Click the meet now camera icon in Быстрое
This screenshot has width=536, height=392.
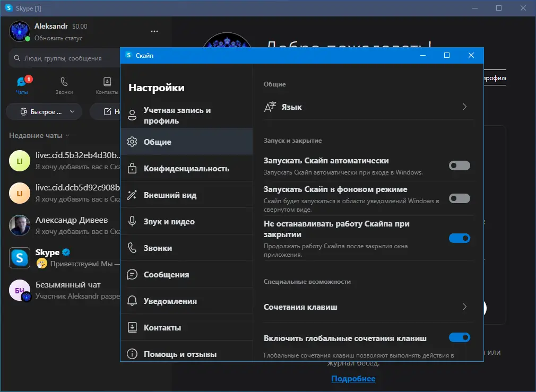tap(23, 112)
